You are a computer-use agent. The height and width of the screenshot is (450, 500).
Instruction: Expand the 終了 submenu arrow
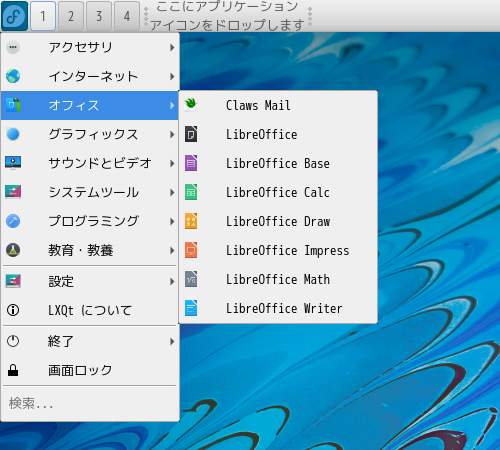[172, 341]
